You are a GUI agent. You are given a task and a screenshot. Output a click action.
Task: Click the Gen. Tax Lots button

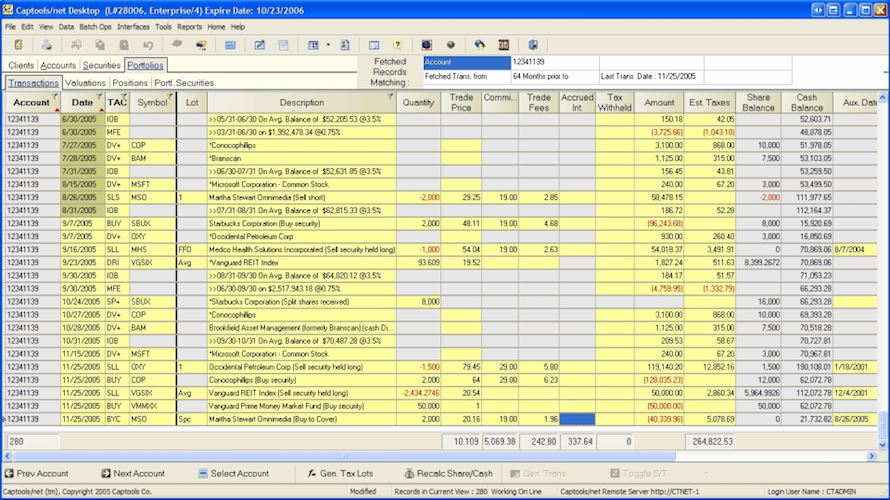pyautogui.click(x=341, y=473)
